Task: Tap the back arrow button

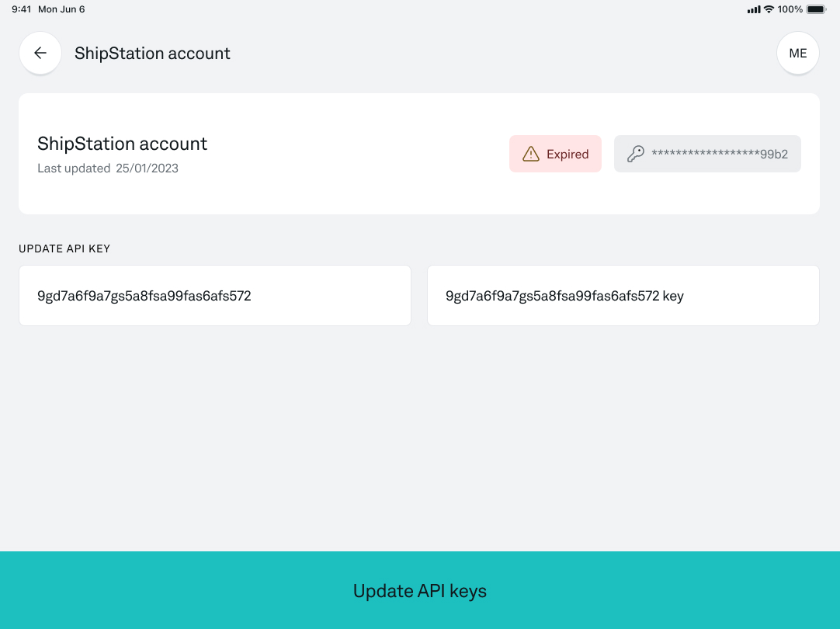Action: coord(40,53)
